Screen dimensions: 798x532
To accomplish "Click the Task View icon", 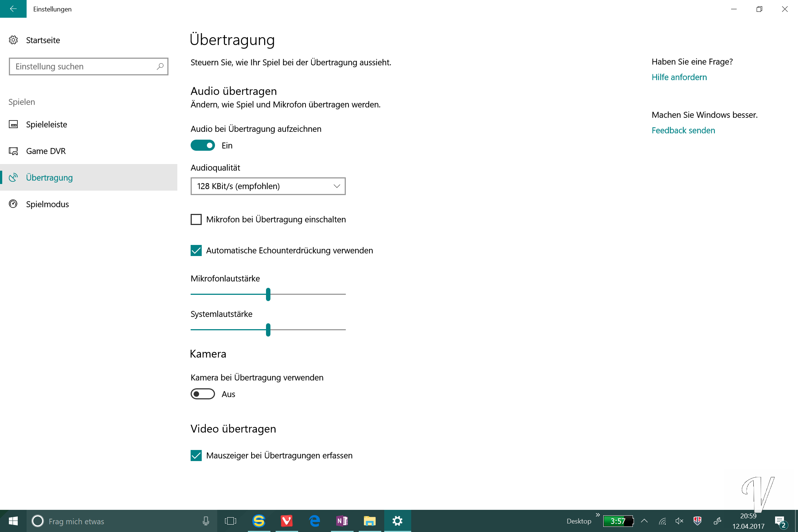I will tap(231, 521).
